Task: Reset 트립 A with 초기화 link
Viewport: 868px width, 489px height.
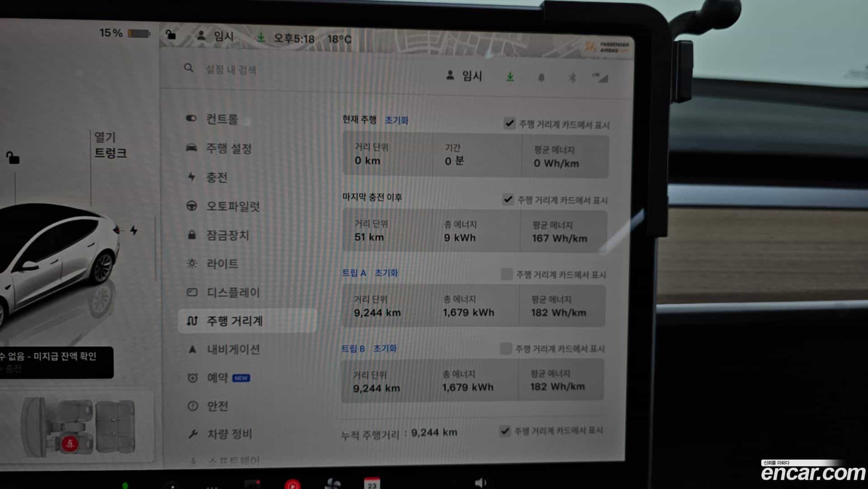Action: pos(386,273)
